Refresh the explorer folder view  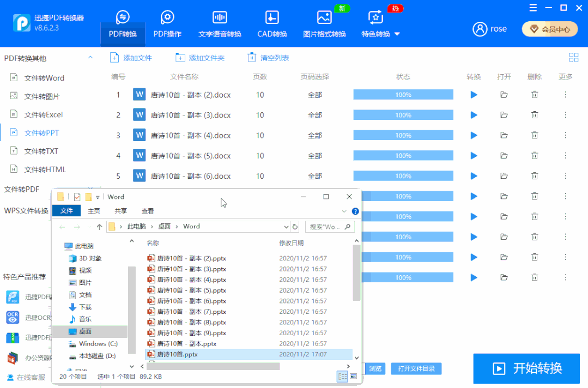pyautogui.click(x=295, y=227)
